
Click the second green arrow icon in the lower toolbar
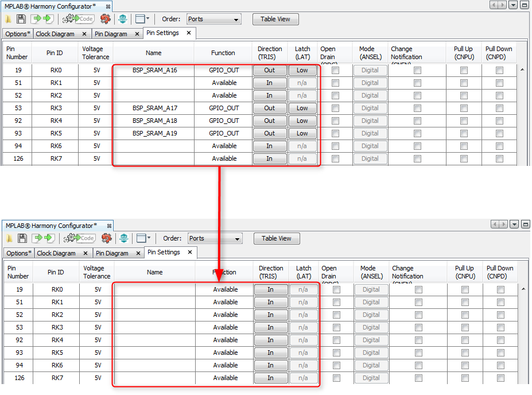[x=49, y=238]
